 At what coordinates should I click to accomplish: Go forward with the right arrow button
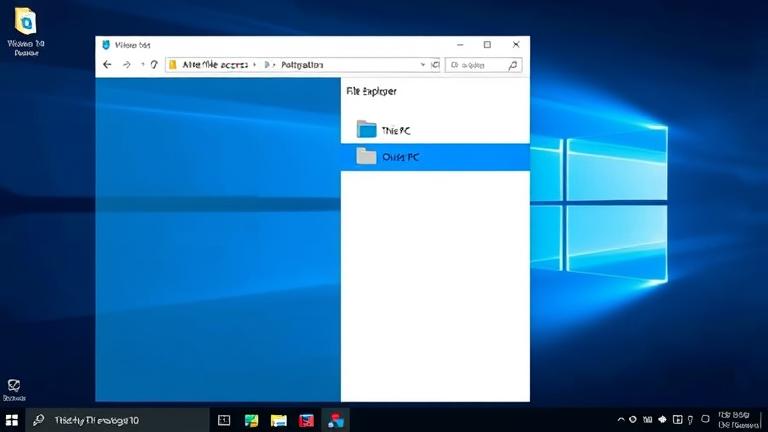pos(126,65)
